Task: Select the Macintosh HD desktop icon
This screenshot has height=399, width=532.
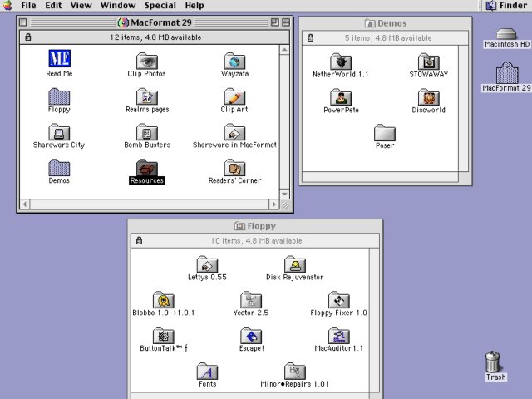Action: (506, 34)
